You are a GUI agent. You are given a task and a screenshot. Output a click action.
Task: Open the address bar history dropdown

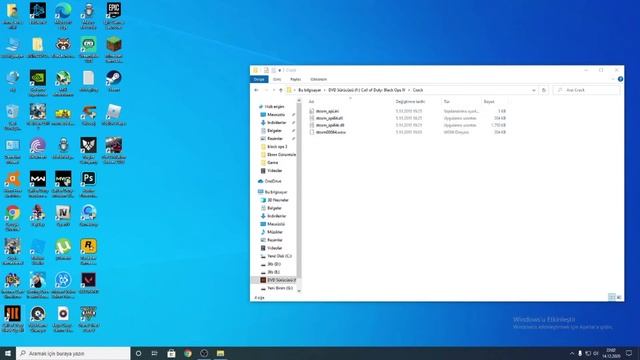click(x=533, y=90)
